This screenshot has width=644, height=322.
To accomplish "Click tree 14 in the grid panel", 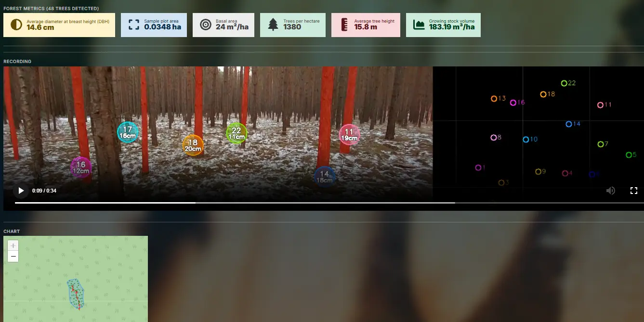I will [x=568, y=124].
